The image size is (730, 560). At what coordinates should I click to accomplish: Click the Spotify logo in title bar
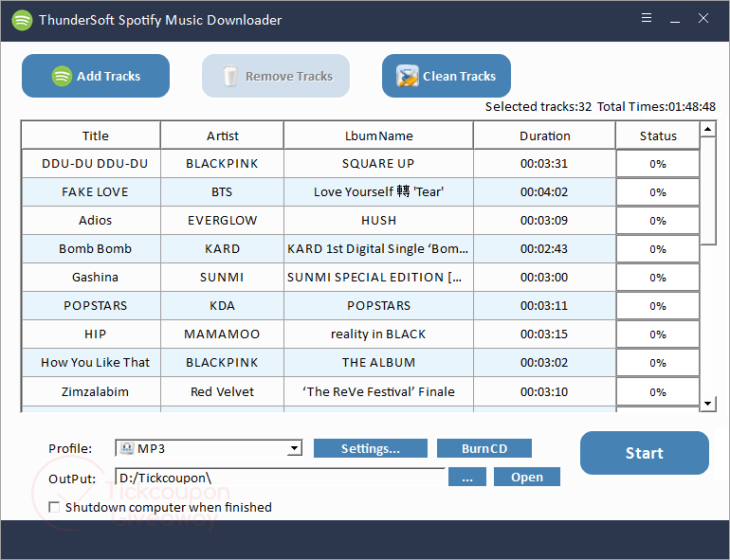[22, 20]
